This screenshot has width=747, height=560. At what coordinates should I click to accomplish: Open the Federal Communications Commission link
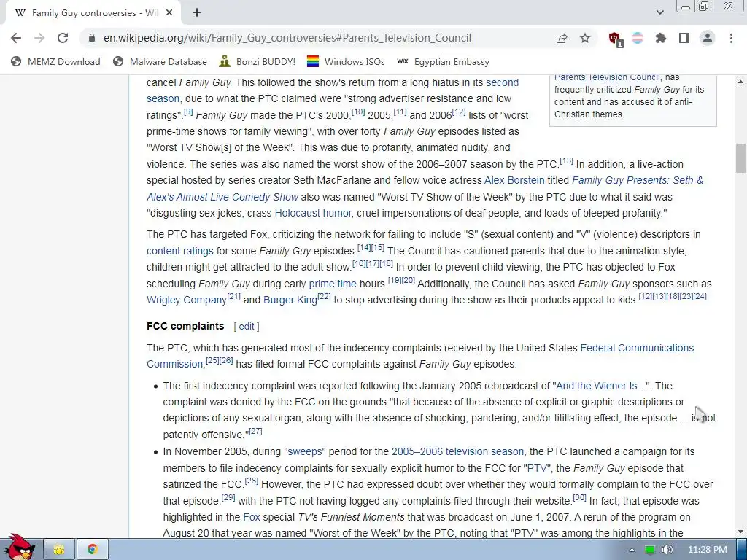pyautogui.click(x=637, y=348)
